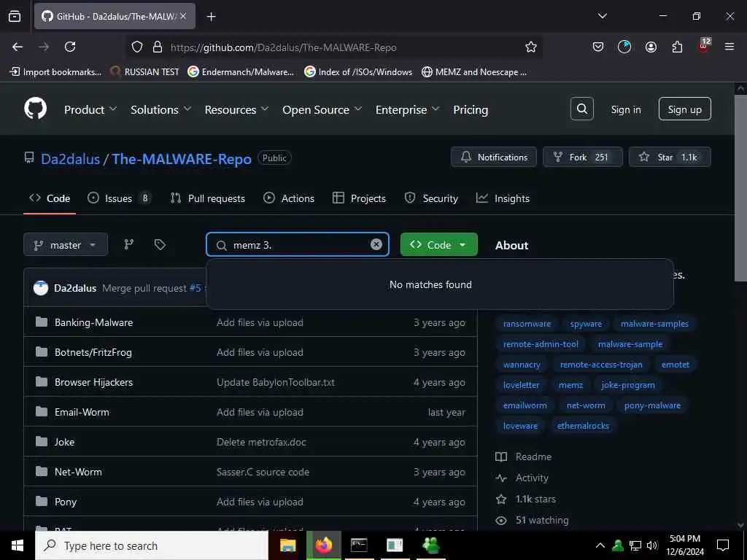Viewport: 747px width, 560px height.
Task: Click the ransomware topic tag
Action: click(x=527, y=324)
